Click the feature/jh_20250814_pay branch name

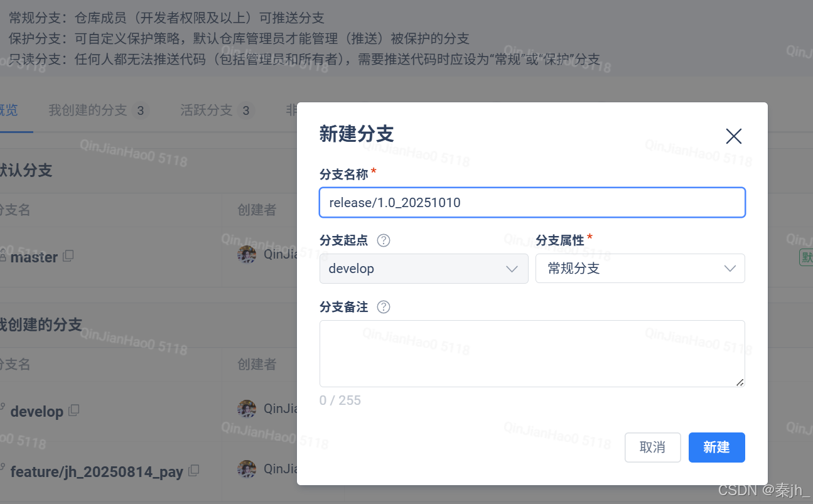[97, 471]
